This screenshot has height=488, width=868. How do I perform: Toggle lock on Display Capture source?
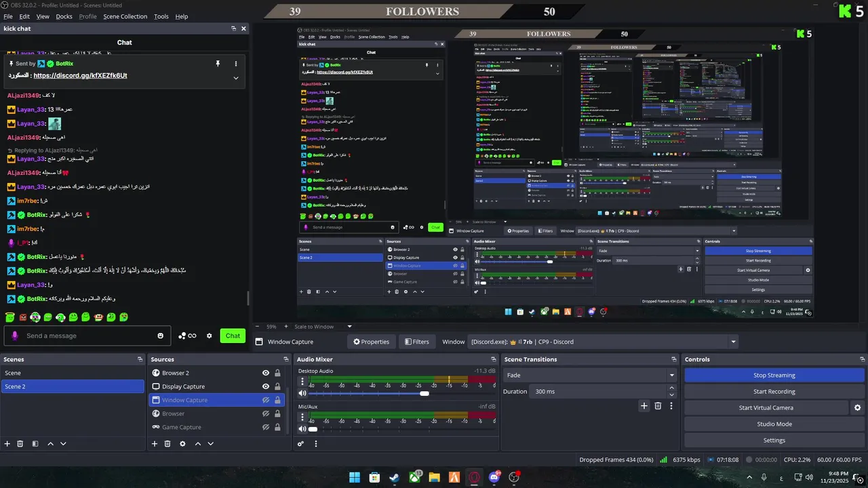[277, 386]
